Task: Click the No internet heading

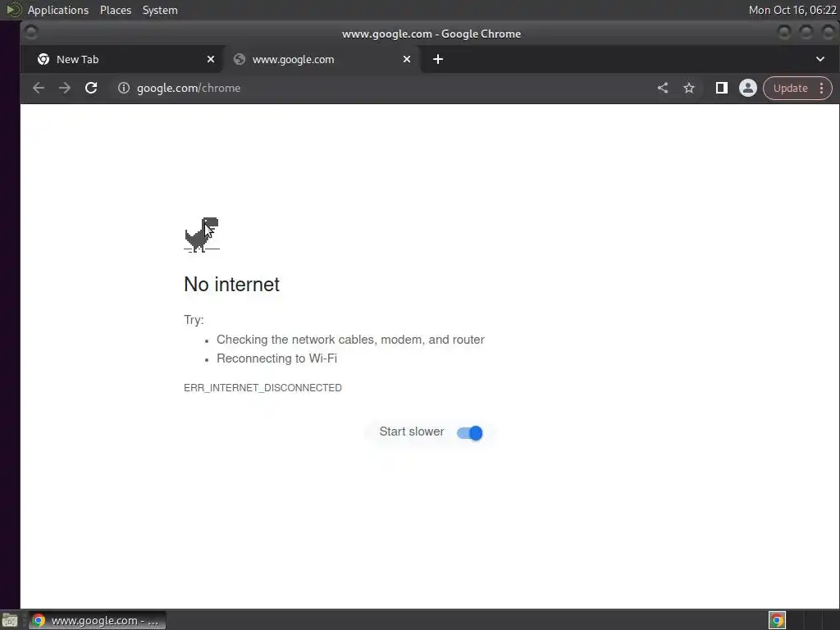Action: coord(231,285)
